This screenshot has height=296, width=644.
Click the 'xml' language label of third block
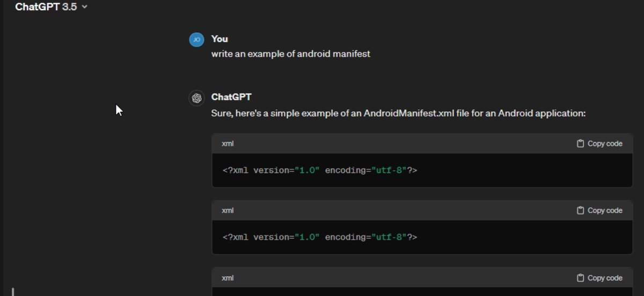228,278
